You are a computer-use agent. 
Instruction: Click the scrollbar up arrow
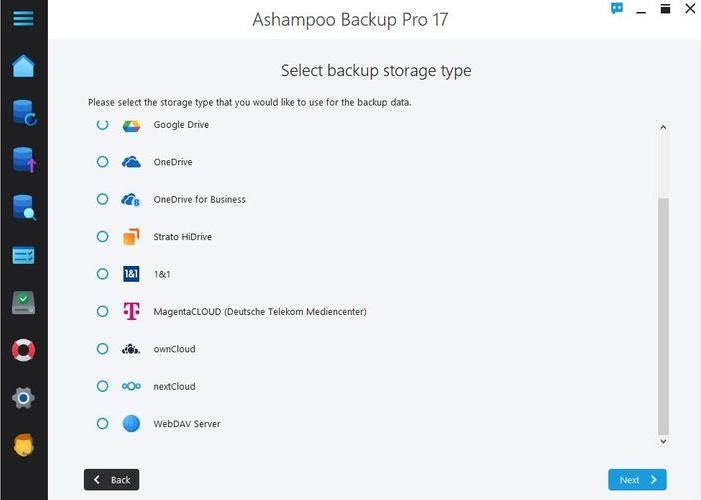[x=663, y=127]
